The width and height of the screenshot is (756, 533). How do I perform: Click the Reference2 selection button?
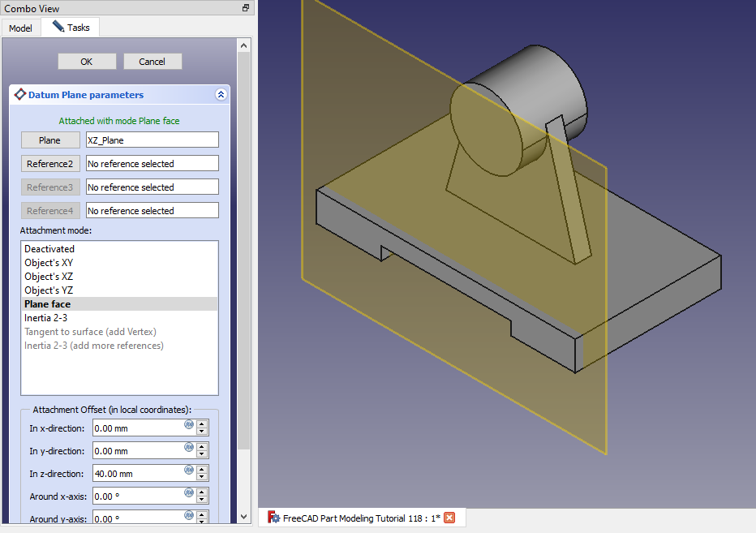click(50, 164)
